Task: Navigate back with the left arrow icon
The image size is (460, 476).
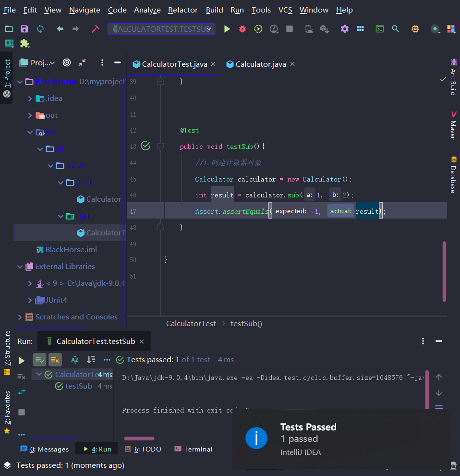Action: [60, 29]
